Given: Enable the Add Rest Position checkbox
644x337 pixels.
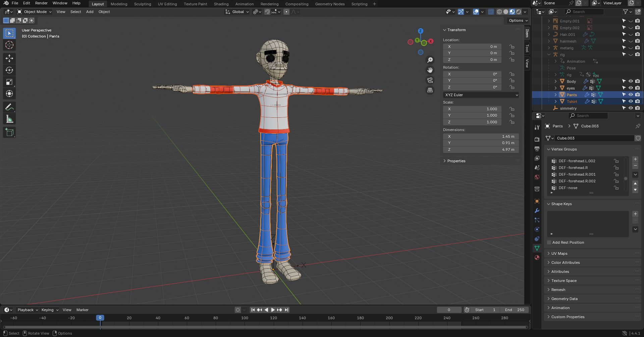Looking at the screenshot, I should (x=549, y=242).
